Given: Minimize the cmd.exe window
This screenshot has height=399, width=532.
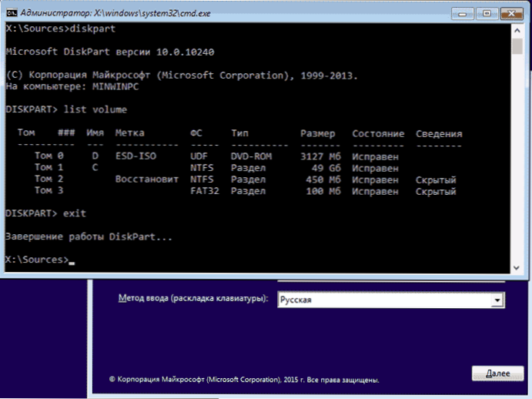Looking at the screenshot, I should [462, 14].
